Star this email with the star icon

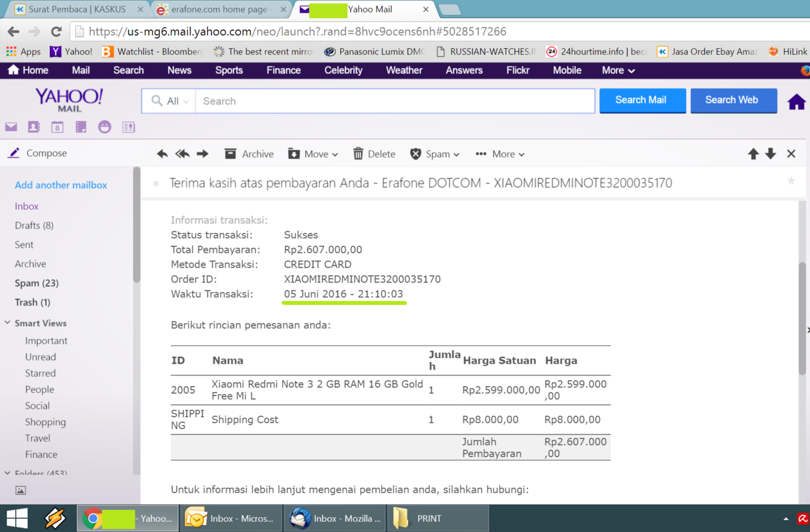tap(791, 181)
